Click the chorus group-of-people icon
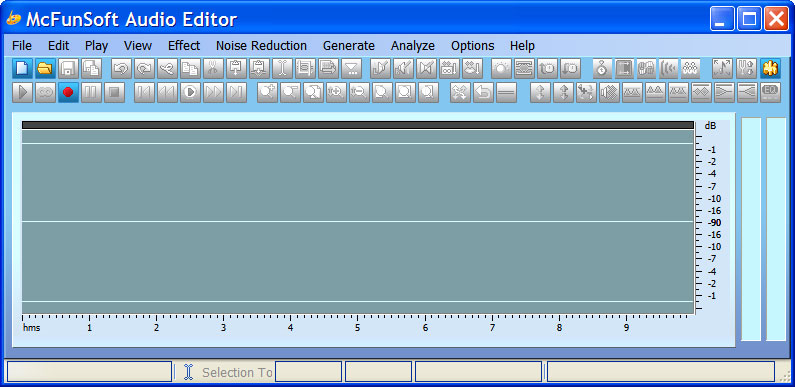The height and width of the screenshot is (387, 795). 691,68
